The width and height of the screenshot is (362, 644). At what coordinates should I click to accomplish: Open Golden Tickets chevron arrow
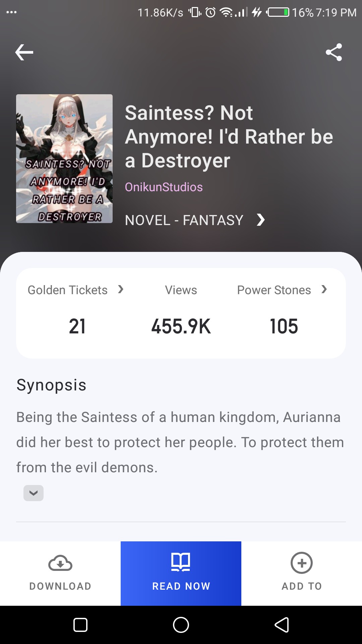[121, 289]
